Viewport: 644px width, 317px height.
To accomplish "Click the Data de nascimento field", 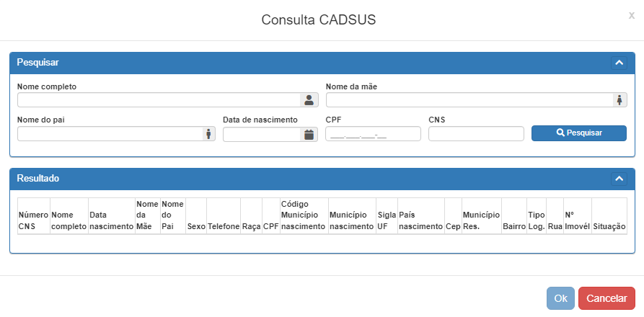I will tap(262, 134).
